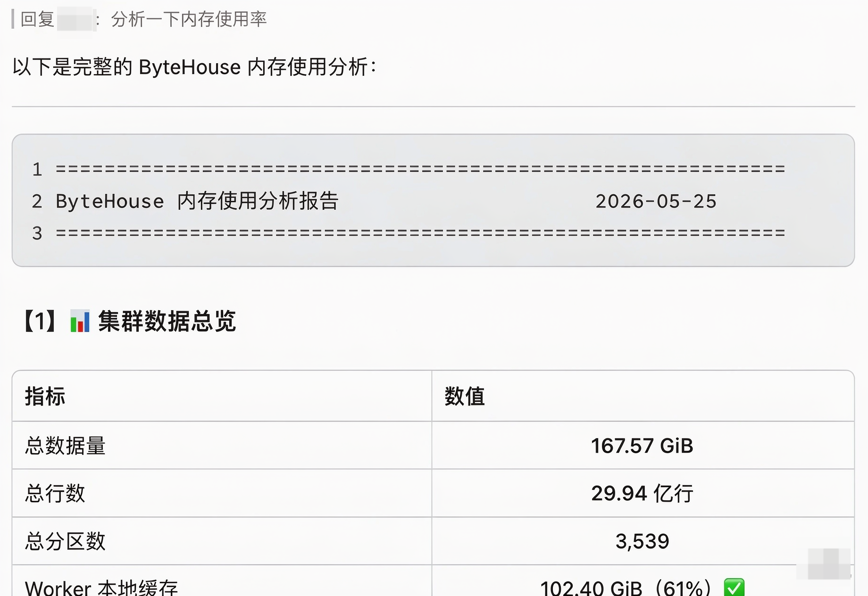
Task: Click the green checkmark next to 61%
Action: coord(734,588)
